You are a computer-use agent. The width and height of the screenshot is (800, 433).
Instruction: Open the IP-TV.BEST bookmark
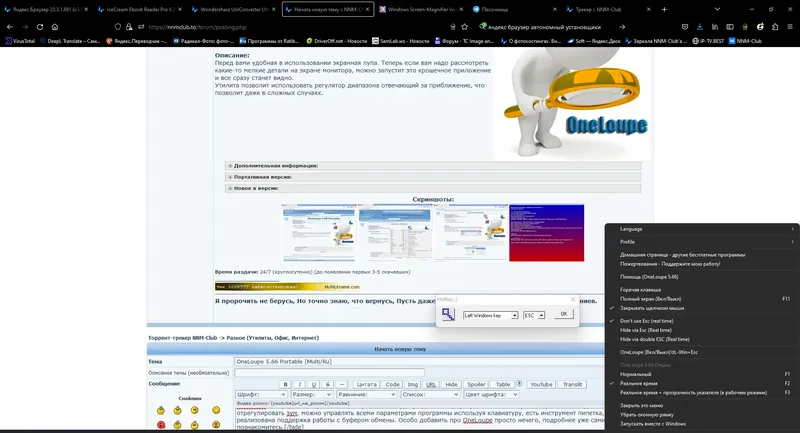(708, 41)
